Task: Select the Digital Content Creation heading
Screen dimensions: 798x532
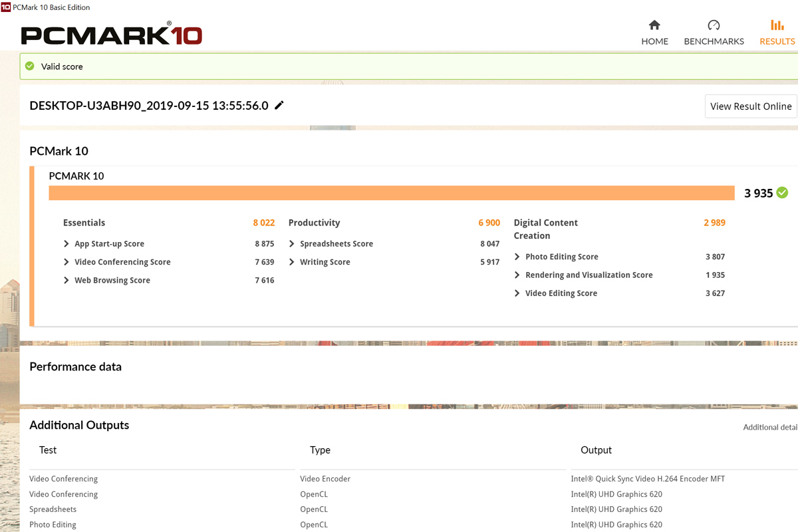Action: (x=545, y=229)
